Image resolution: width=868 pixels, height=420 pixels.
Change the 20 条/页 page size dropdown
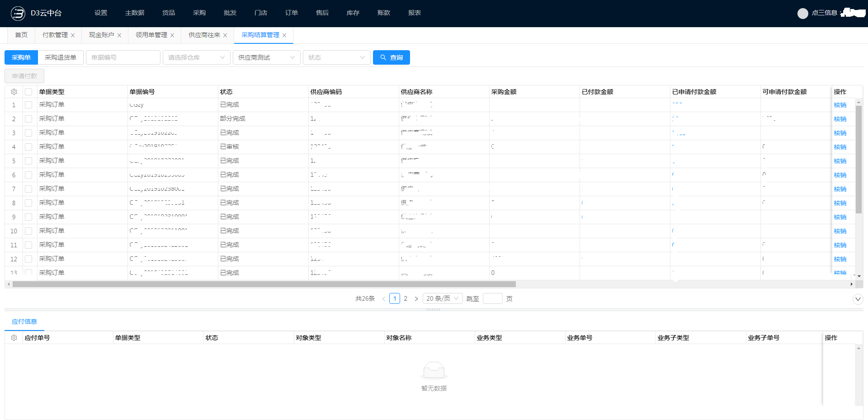pos(442,298)
